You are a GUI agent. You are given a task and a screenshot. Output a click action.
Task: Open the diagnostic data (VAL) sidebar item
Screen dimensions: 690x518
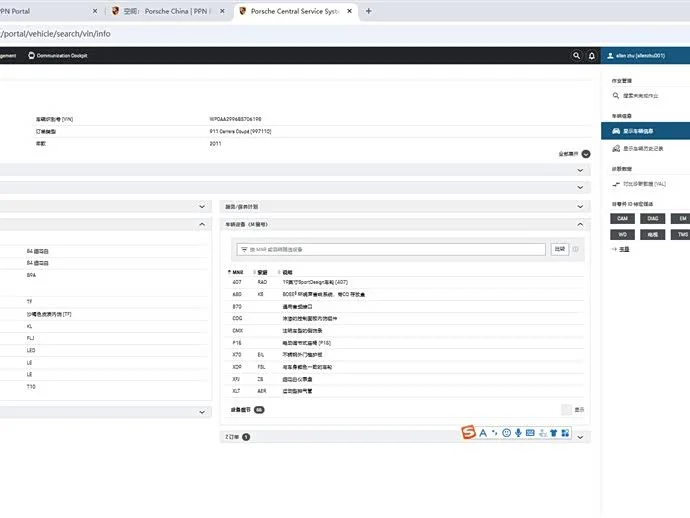pyautogui.click(x=639, y=184)
